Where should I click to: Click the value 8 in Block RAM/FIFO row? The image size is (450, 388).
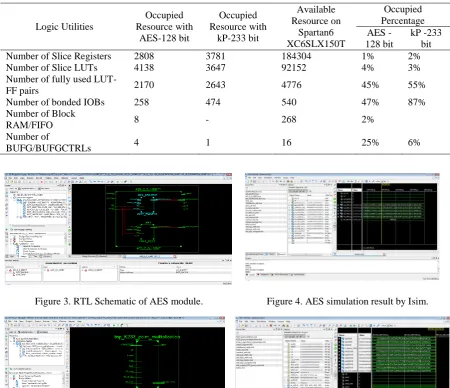point(136,119)
